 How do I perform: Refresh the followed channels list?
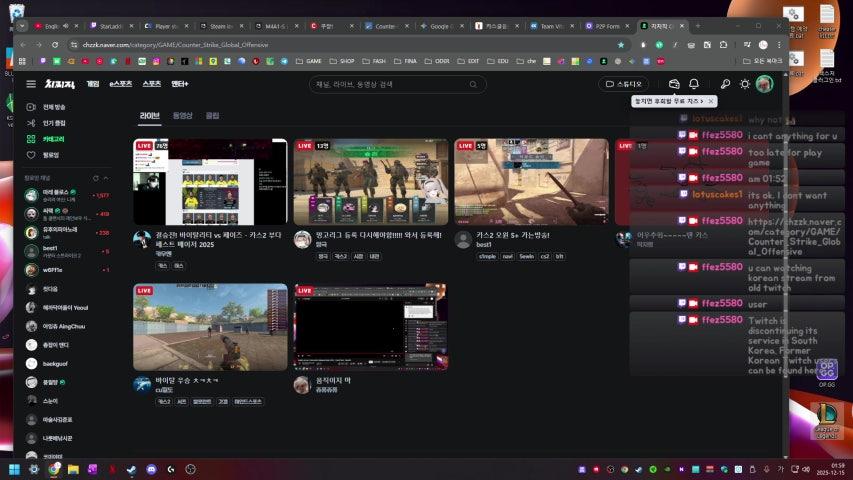(95, 178)
